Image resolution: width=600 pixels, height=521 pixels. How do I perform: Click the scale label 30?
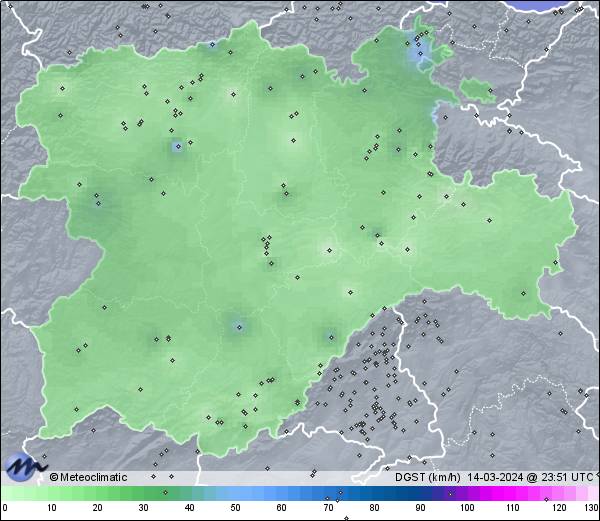click(143, 508)
